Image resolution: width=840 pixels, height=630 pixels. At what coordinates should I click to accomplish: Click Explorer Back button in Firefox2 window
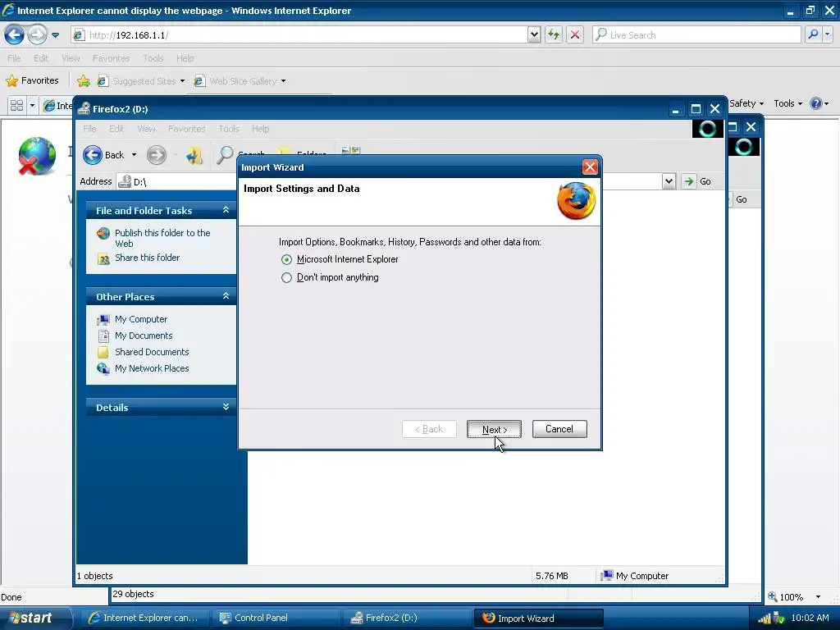click(104, 155)
